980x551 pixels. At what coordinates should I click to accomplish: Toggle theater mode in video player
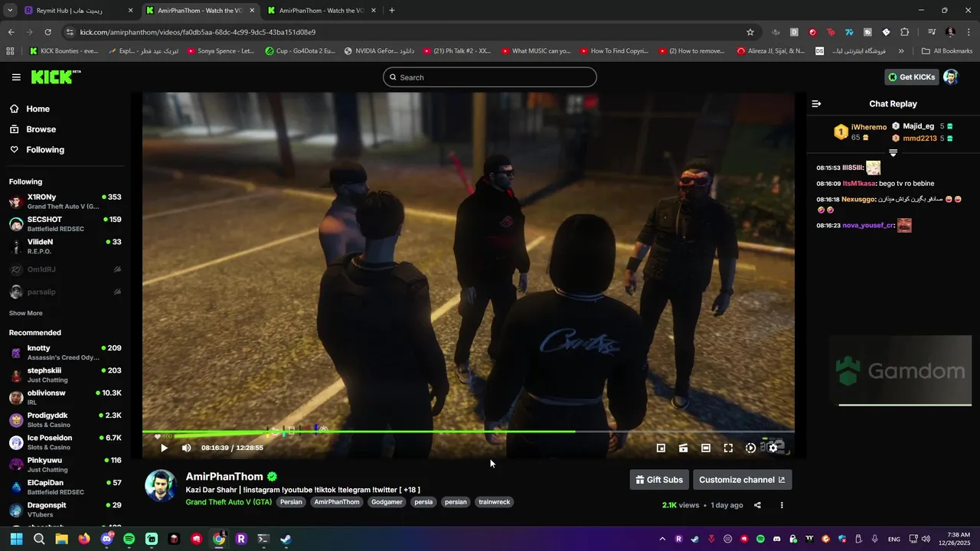[x=706, y=448]
